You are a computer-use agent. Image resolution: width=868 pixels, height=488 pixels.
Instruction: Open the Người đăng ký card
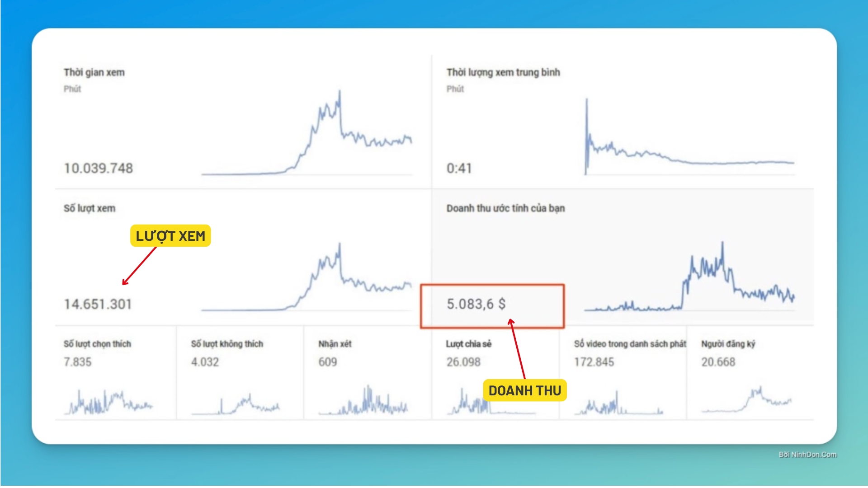[728, 344]
